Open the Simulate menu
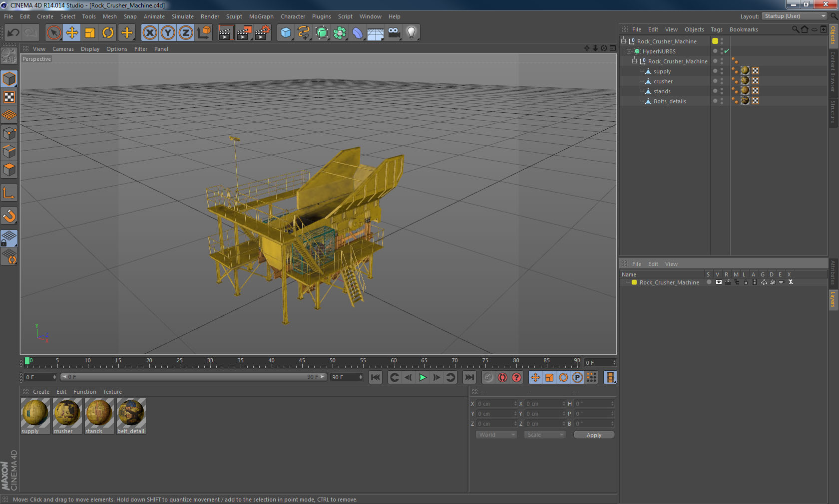Image resolution: width=839 pixels, height=504 pixels. pyautogui.click(x=183, y=16)
